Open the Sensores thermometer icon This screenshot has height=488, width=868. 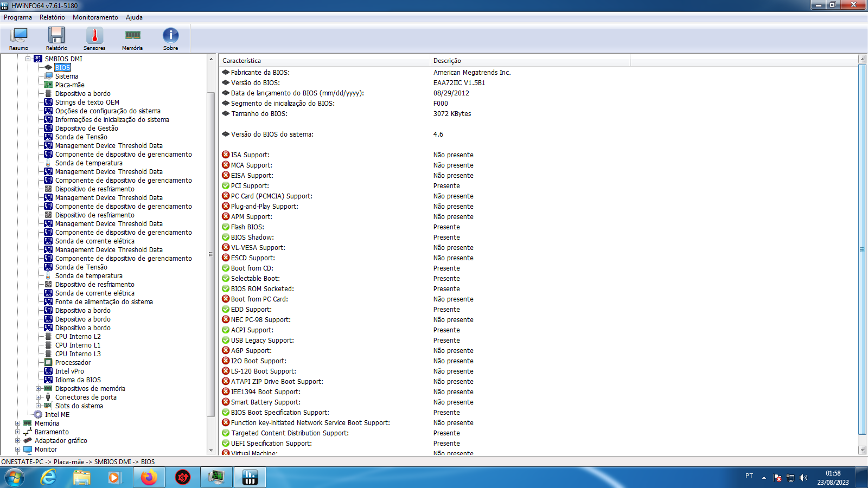(94, 39)
